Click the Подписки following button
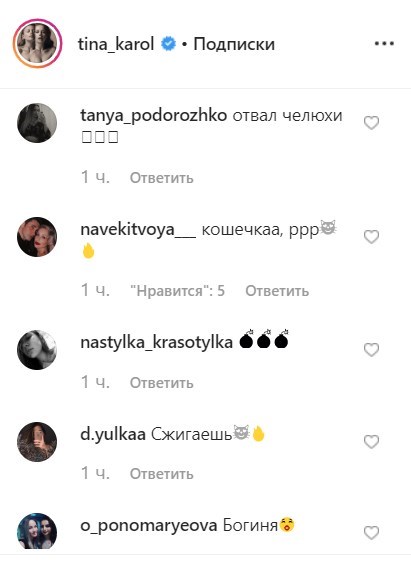Image resolution: width=411 pixels, height=565 pixels. (234, 44)
